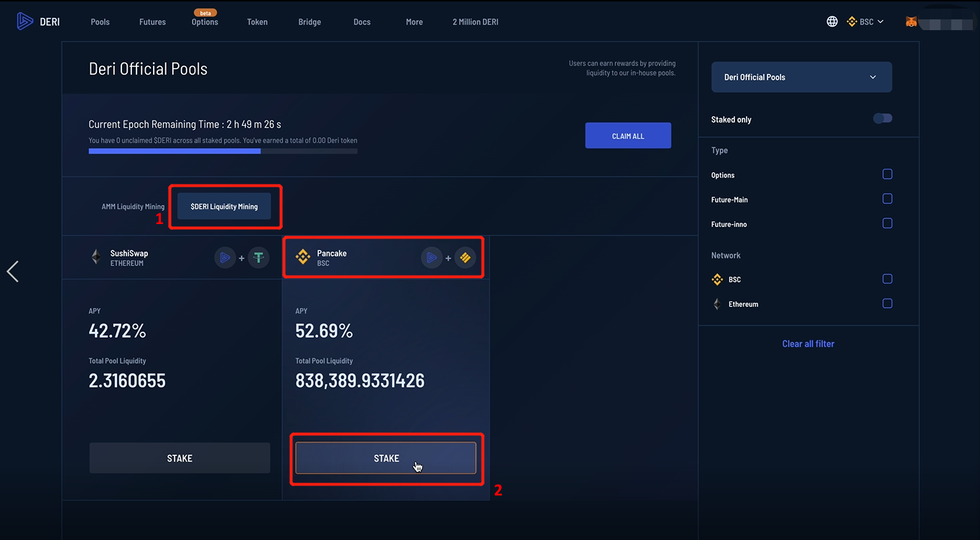Screen dimensions: 980x540
Task: Click the Tether token icon in SushiSwap card
Action: (x=258, y=258)
